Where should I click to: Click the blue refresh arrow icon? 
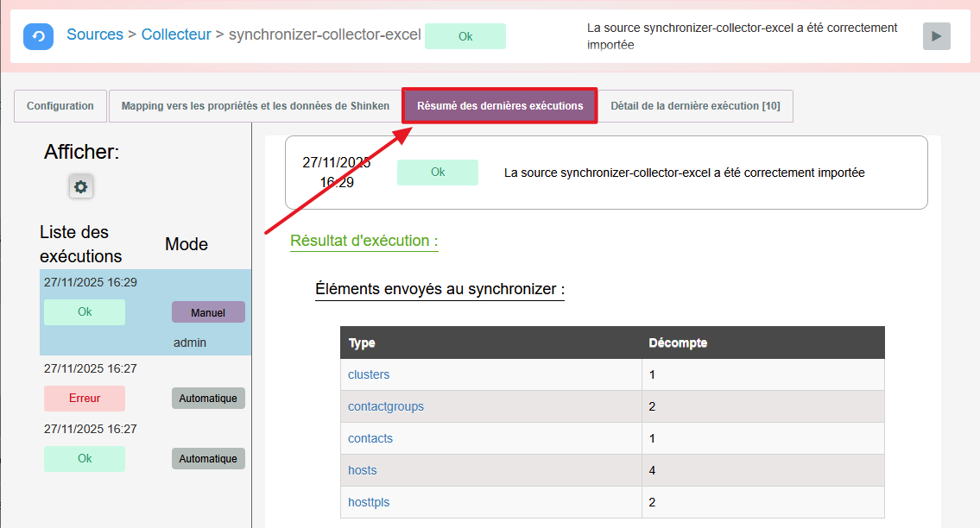[38, 36]
